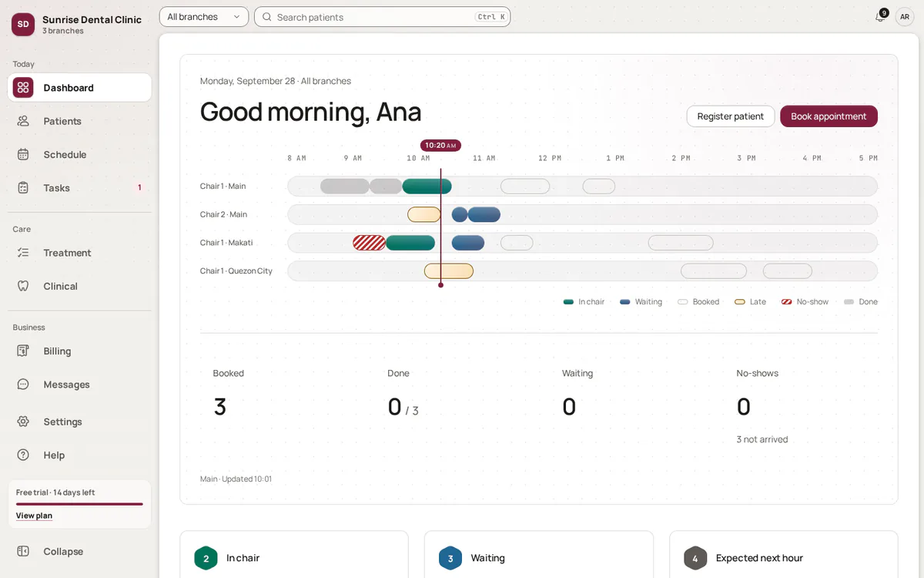Click the Messages chat bubble icon
This screenshot has height=578, width=924.
tap(23, 384)
